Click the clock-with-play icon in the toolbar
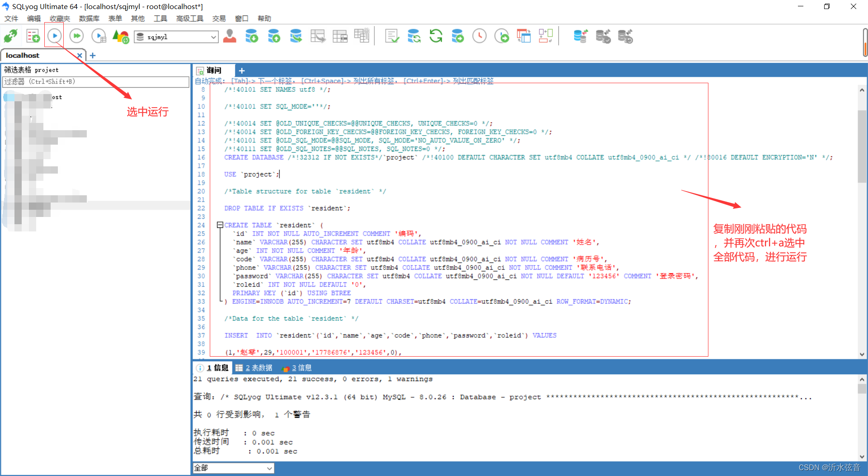The width and height of the screenshot is (868, 476). coord(501,36)
